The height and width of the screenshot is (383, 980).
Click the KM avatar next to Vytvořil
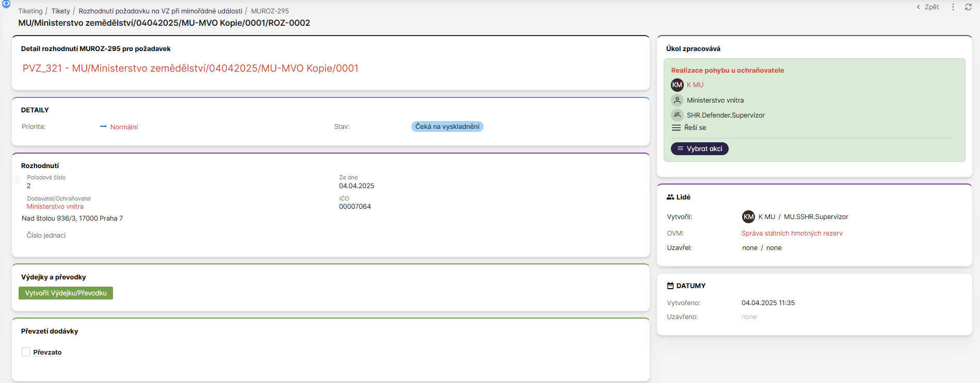(x=748, y=217)
